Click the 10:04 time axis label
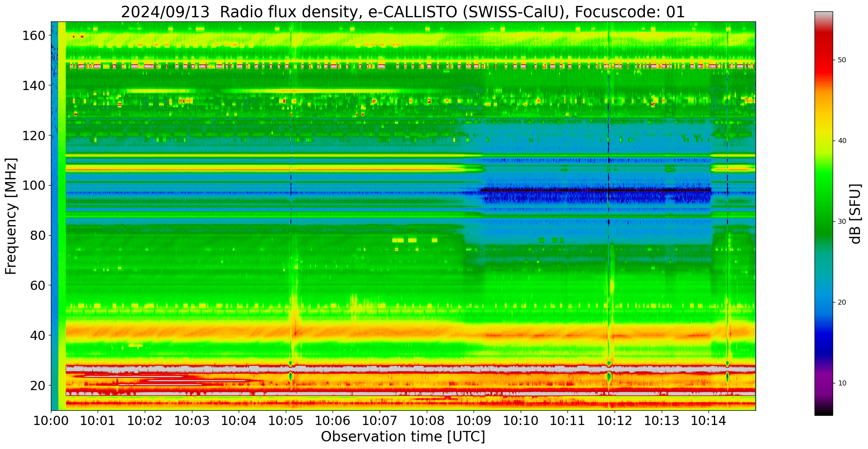This screenshot has width=868, height=449. 239,421
